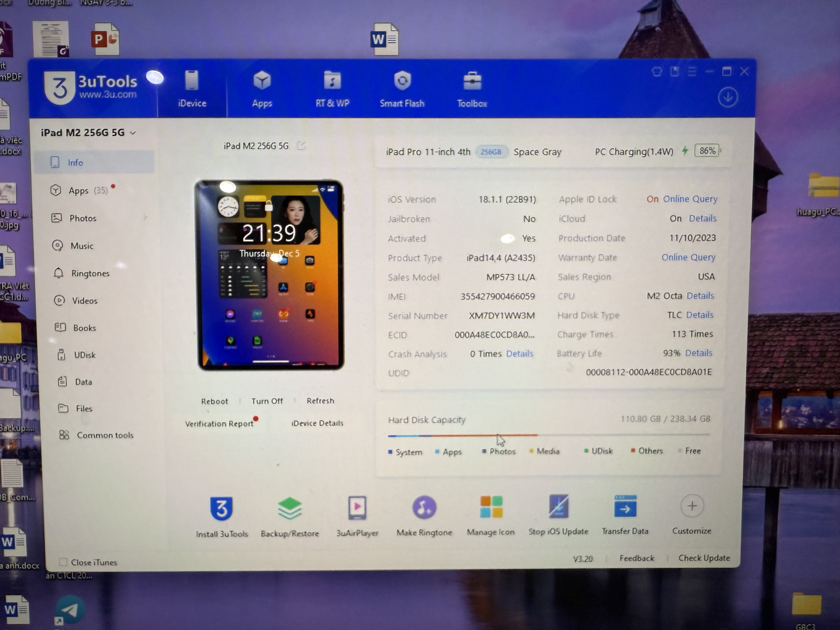This screenshot has width=840, height=630.
Task: Click Online Query for Warranty Date
Action: pos(688,257)
